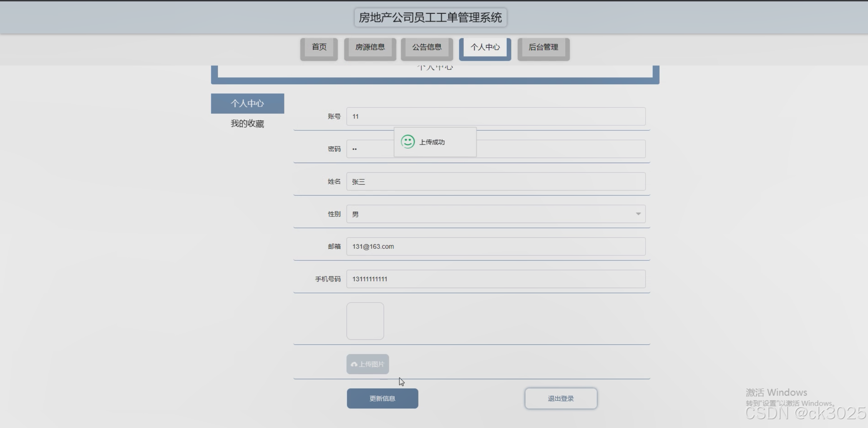This screenshot has width=868, height=428.
Task: Click the 姓名 field containing 张三
Action: click(496, 182)
